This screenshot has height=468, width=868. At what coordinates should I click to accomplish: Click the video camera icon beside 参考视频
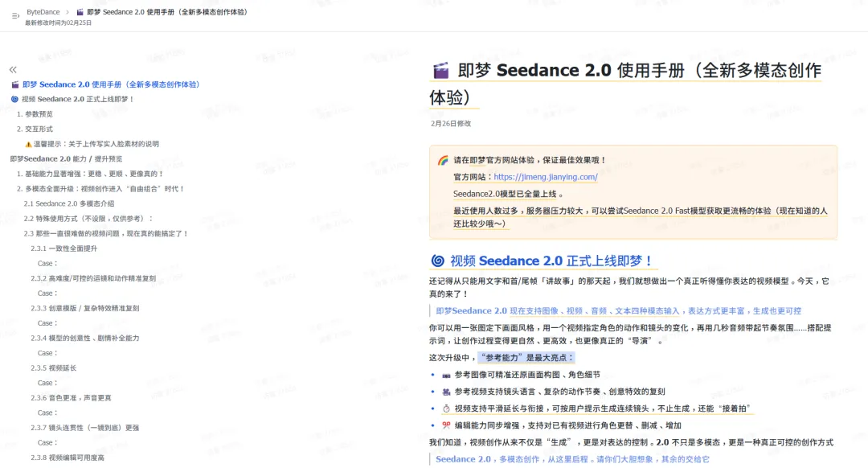446,392
